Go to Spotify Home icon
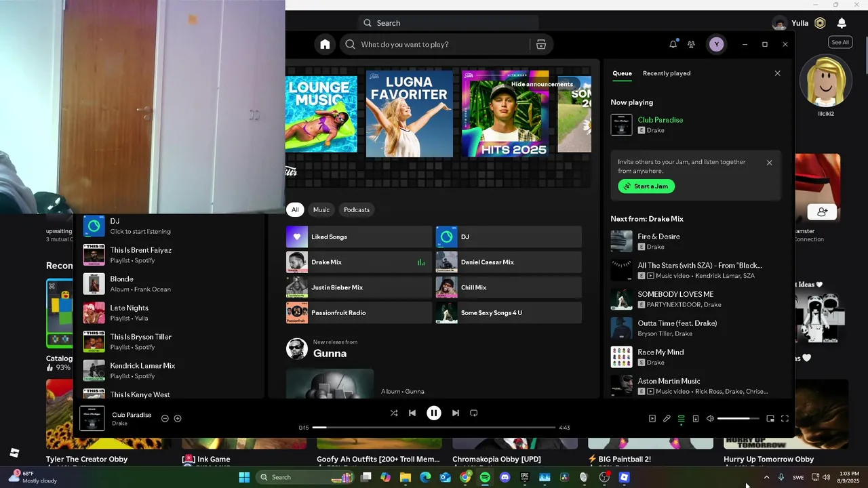The height and width of the screenshot is (488, 868). 325,44
